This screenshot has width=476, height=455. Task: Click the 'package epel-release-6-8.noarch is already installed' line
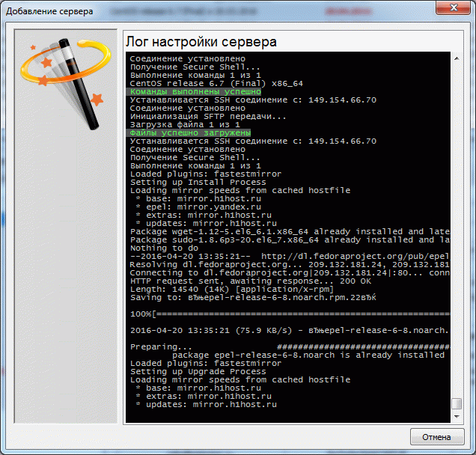point(308,355)
